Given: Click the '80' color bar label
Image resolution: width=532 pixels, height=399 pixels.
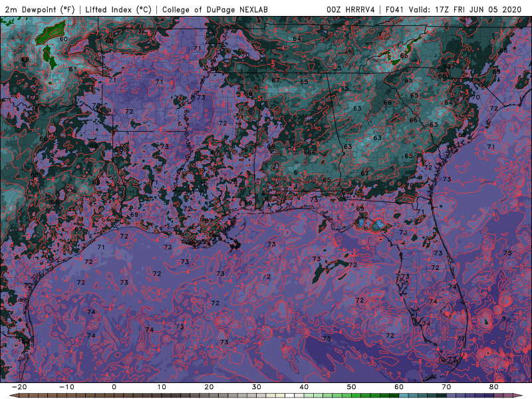Looking at the screenshot, I should (x=494, y=387).
